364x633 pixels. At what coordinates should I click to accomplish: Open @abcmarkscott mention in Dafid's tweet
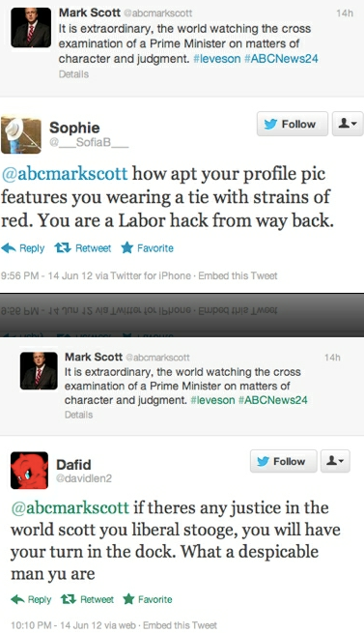70,508
